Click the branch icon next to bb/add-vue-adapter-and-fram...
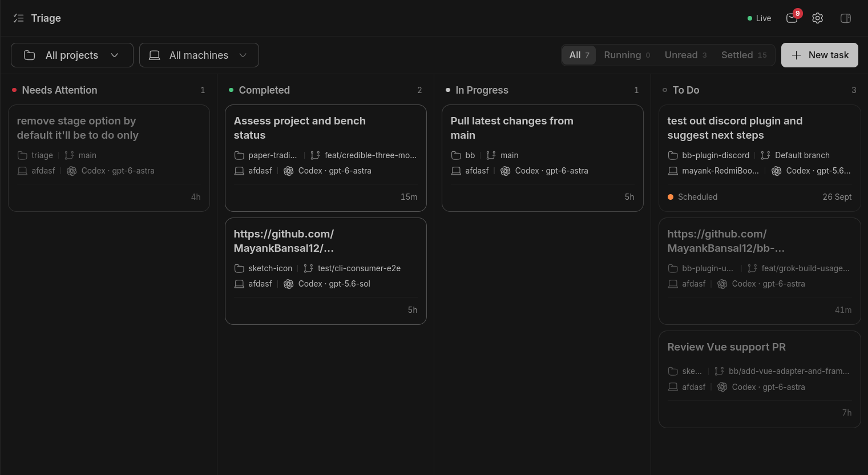The image size is (868, 475). click(719, 371)
